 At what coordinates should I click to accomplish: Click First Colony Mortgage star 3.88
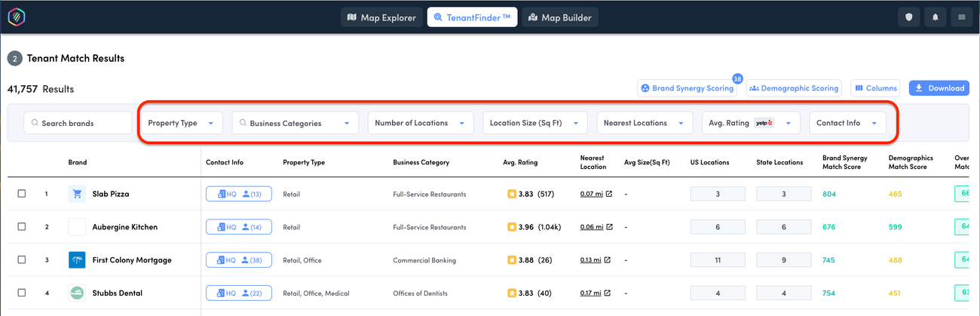click(x=512, y=260)
